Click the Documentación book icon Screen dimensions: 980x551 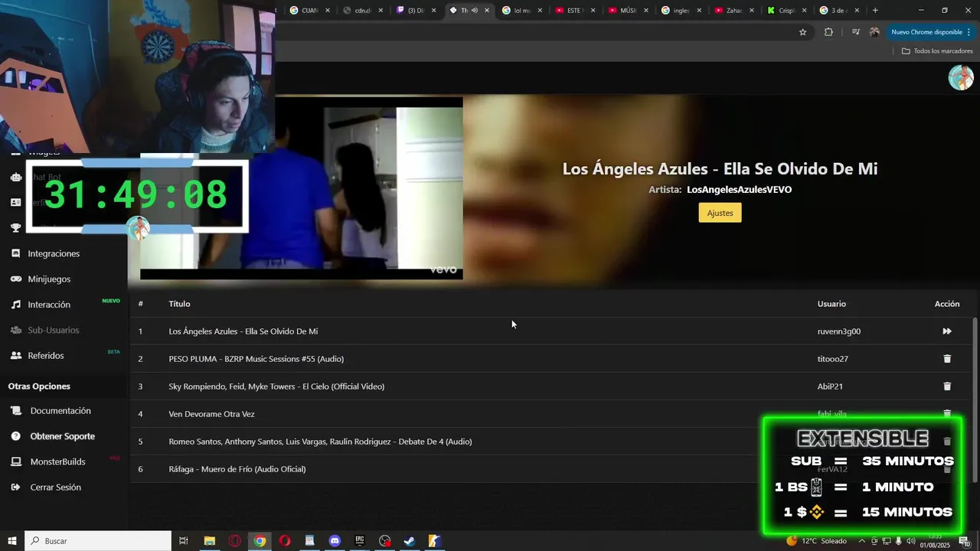(15, 411)
